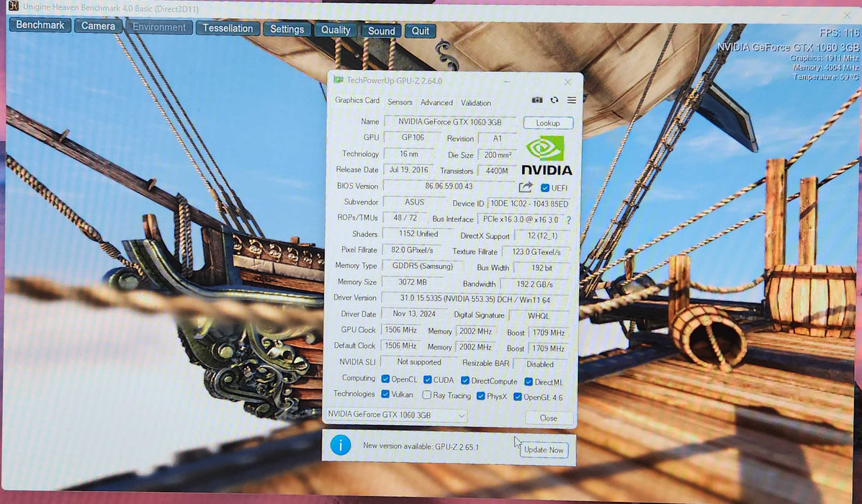Click the Bandwidth value "192.2 GB/s"

pyautogui.click(x=534, y=284)
